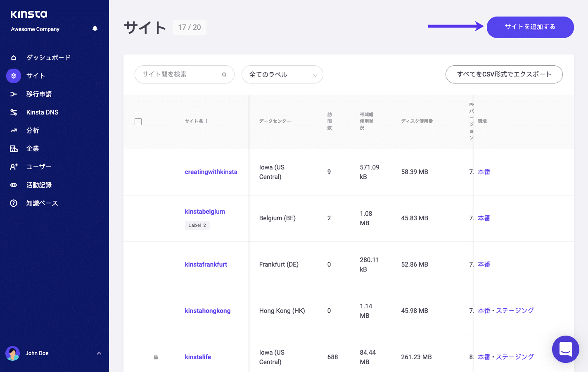Image resolution: width=588 pixels, height=372 pixels.
Task: Open notifications bell icon
Action: (x=95, y=29)
